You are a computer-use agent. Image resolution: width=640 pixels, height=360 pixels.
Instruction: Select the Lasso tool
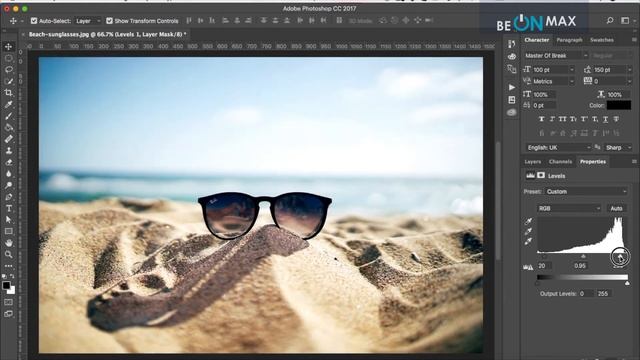[9, 70]
